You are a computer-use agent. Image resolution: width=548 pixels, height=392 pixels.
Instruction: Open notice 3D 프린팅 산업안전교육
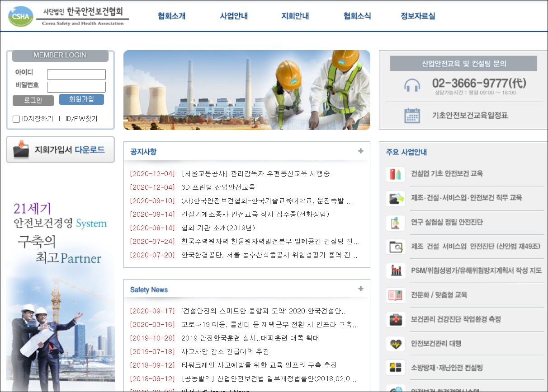(x=218, y=187)
